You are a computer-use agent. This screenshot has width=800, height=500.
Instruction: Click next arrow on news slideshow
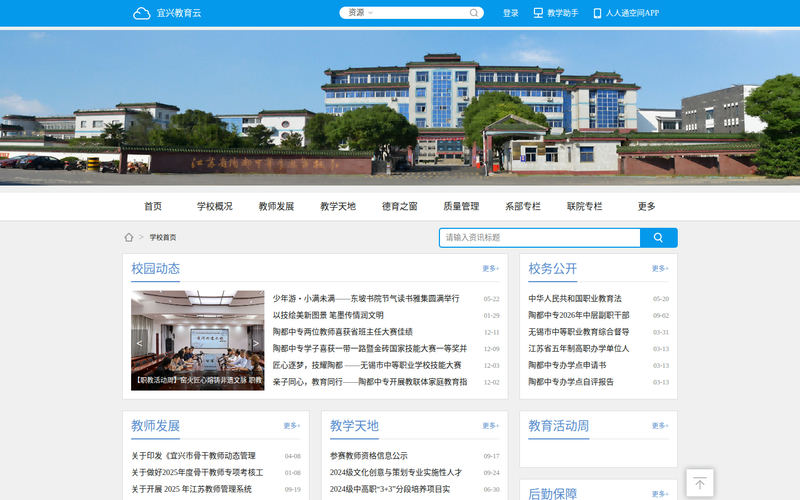256,343
